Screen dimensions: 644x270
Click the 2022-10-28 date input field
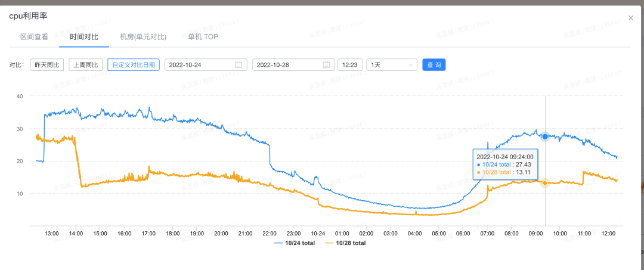click(x=287, y=65)
